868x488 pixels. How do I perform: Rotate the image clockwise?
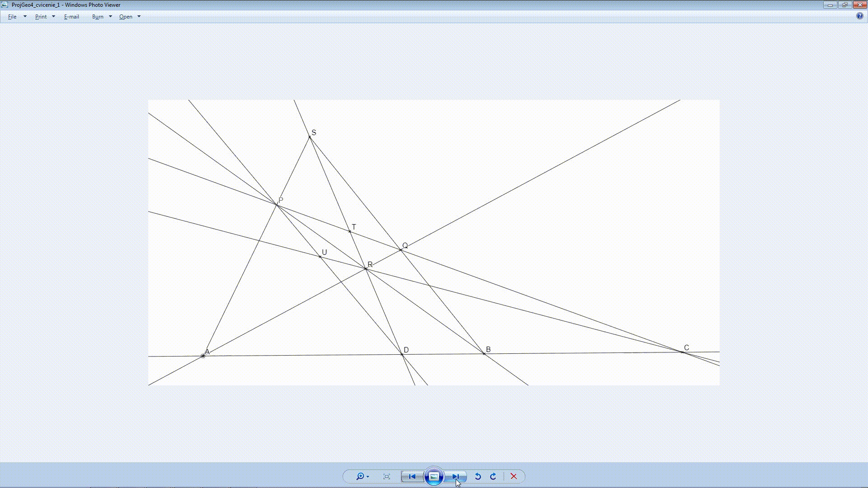tap(493, 476)
